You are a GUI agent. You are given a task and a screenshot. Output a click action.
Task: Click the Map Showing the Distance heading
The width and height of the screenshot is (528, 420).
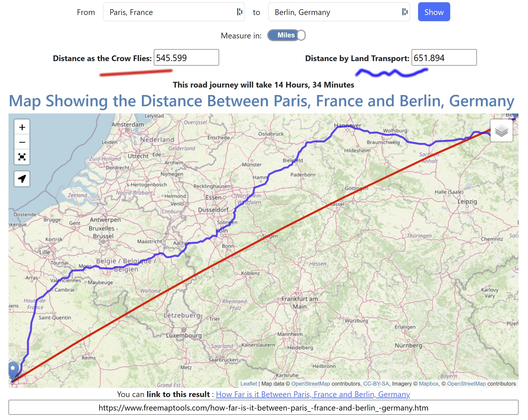click(x=262, y=101)
